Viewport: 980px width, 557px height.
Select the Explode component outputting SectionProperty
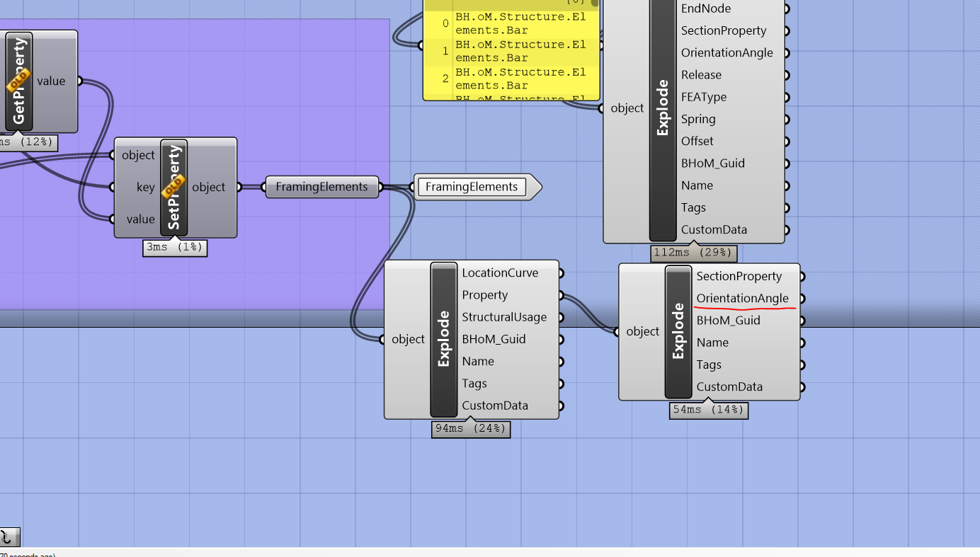[677, 331]
